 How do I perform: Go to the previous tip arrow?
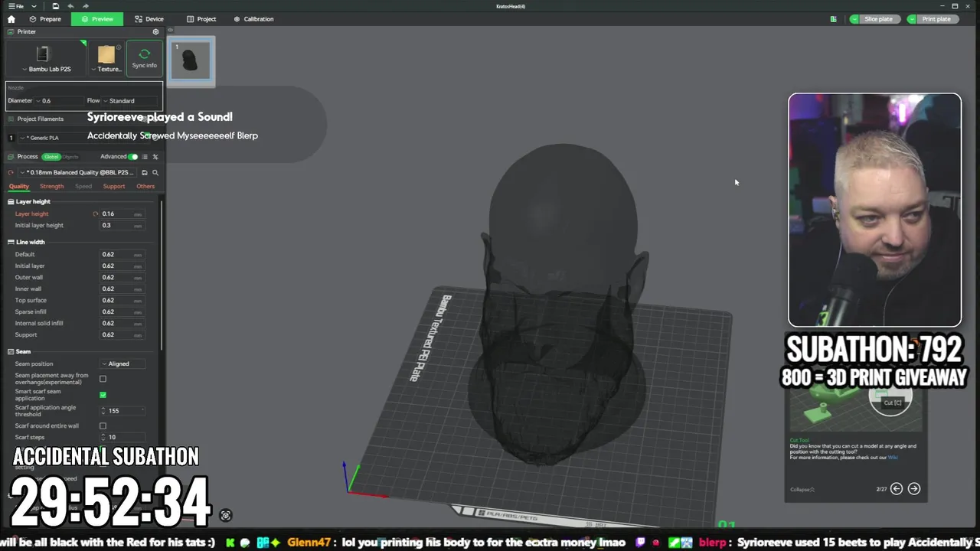(897, 489)
